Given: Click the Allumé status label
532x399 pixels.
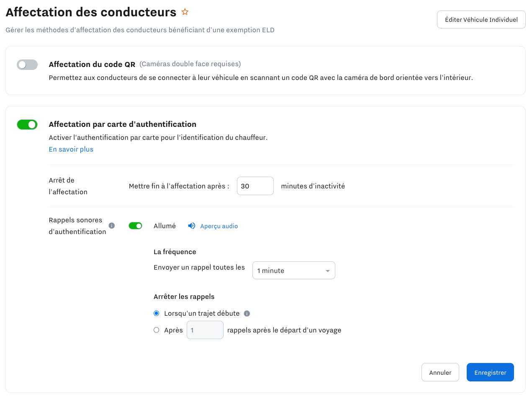Looking at the screenshot, I should coord(164,225).
